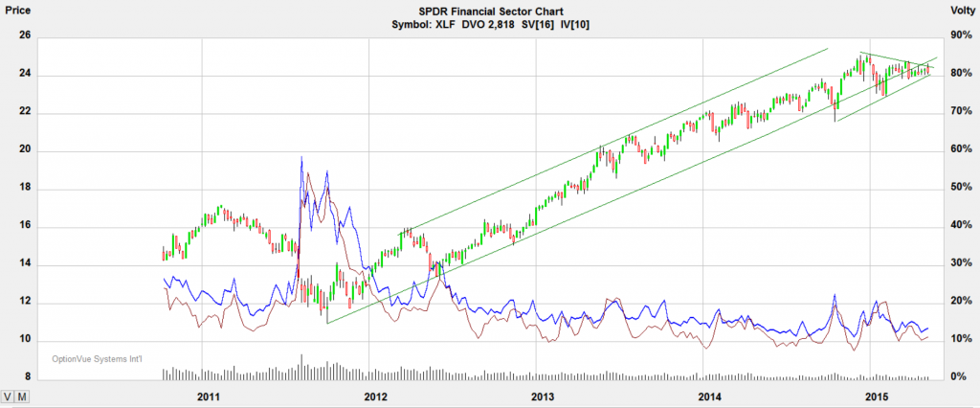Viewport: 980px width, 408px height.
Task: Click the 20% volatility axis label
Action: click(x=961, y=301)
